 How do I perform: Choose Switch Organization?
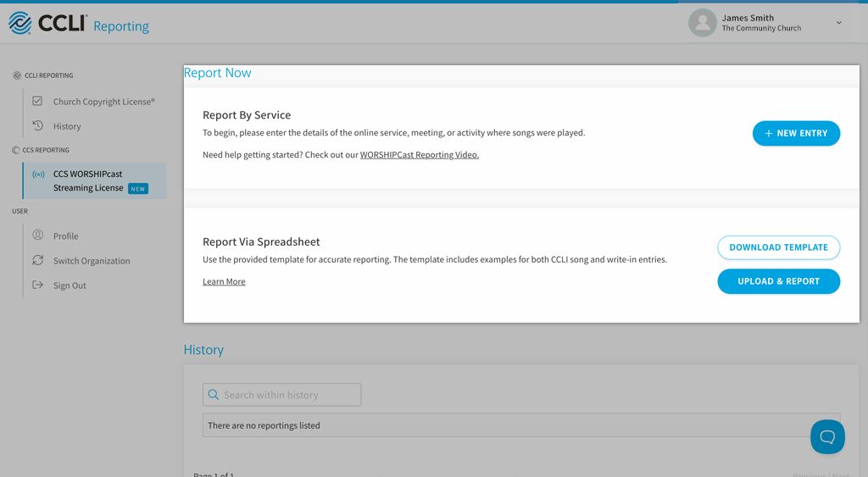[92, 261]
